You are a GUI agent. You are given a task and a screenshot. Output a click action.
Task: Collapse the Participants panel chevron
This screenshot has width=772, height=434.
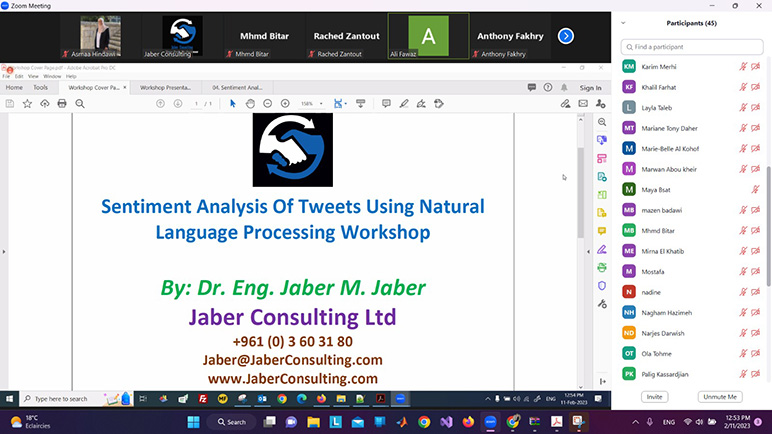623,23
